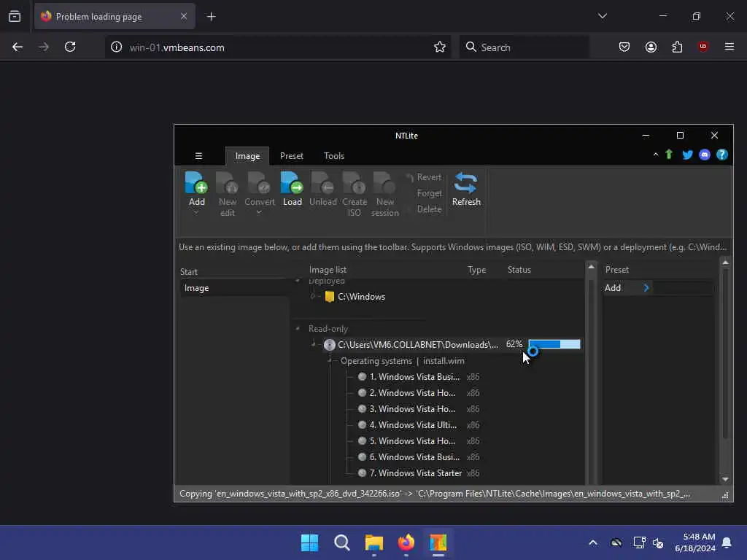Open the taskbar clock and date
This screenshot has height=560, width=747.
[x=694, y=542]
